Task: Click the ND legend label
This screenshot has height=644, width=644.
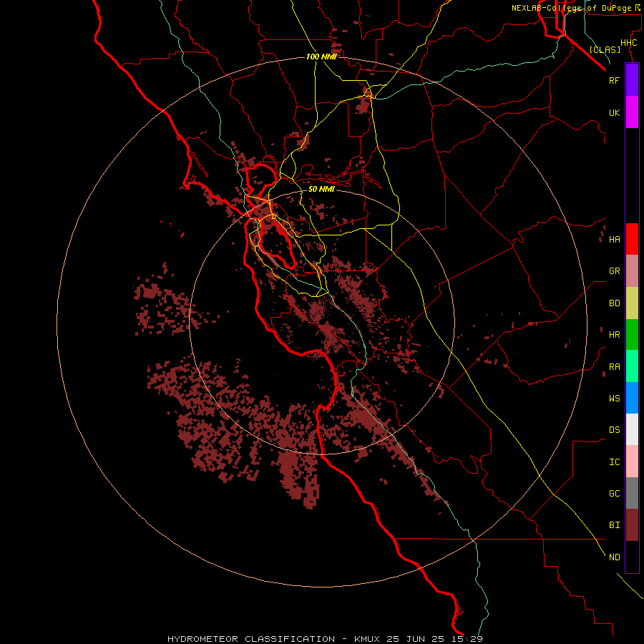Action: coord(615,557)
